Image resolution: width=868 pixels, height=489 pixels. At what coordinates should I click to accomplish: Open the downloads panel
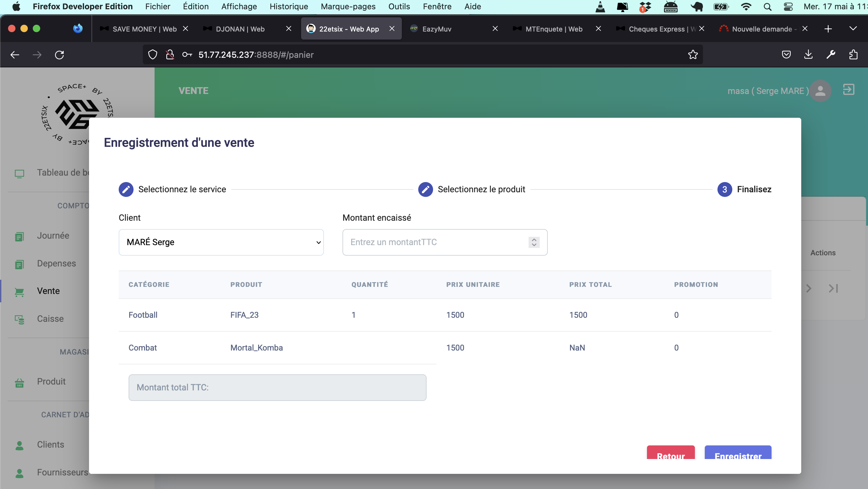[808, 55]
